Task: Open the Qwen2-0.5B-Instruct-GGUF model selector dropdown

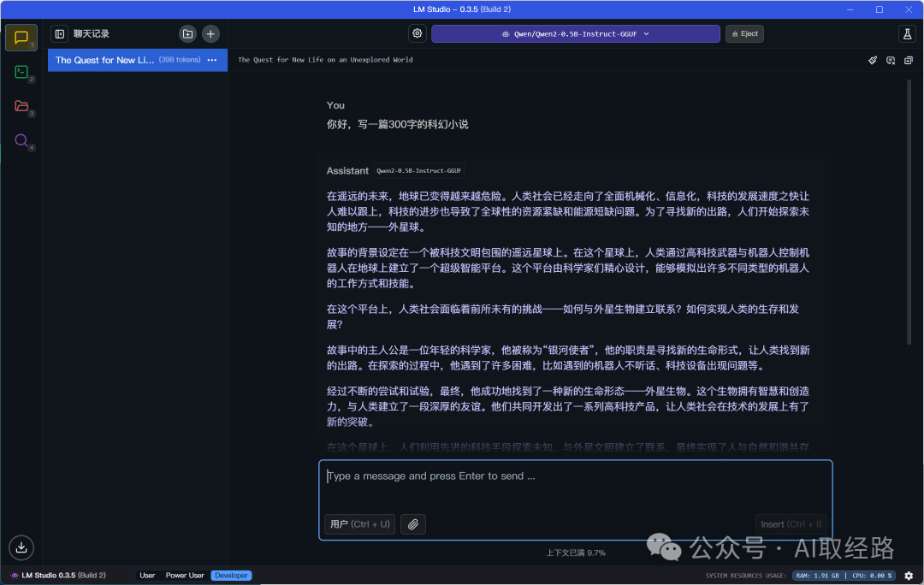Action: click(575, 34)
